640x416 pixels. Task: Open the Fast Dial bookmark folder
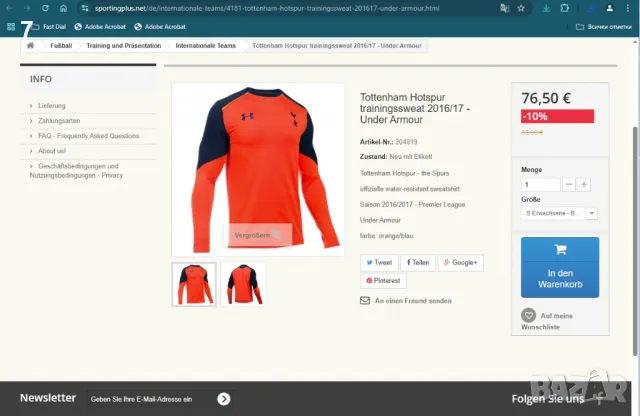[x=49, y=27]
